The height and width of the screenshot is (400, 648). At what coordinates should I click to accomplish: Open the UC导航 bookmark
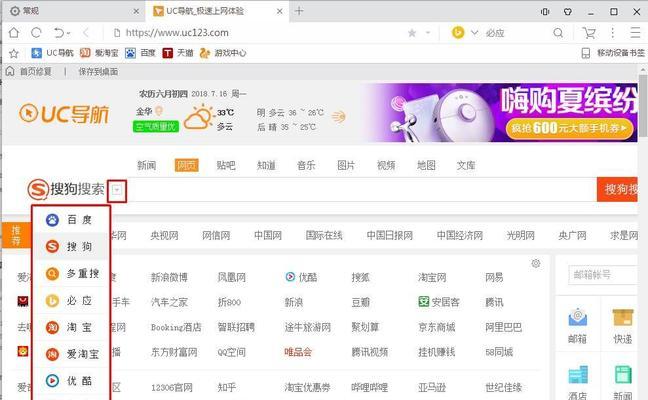[x=52, y=53]
